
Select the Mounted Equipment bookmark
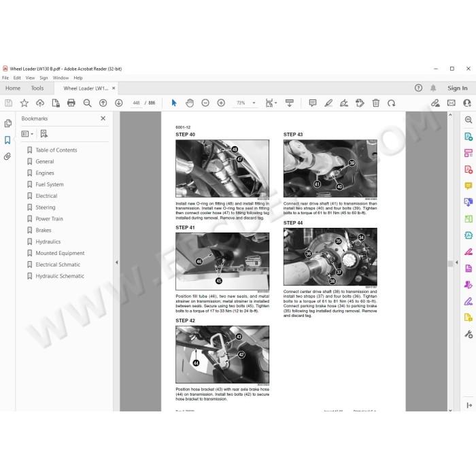click(60, 253)
